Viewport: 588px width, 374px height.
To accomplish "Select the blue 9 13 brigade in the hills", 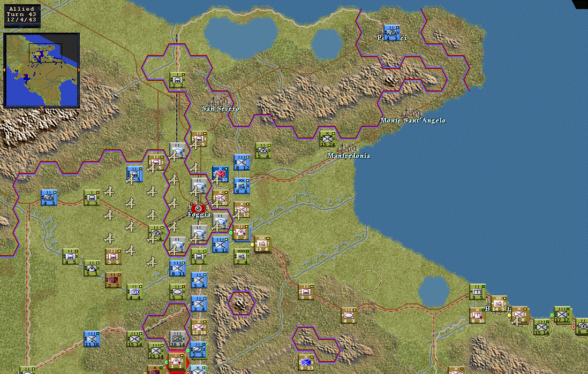I will pyautogui.click(x=306, y=362).
